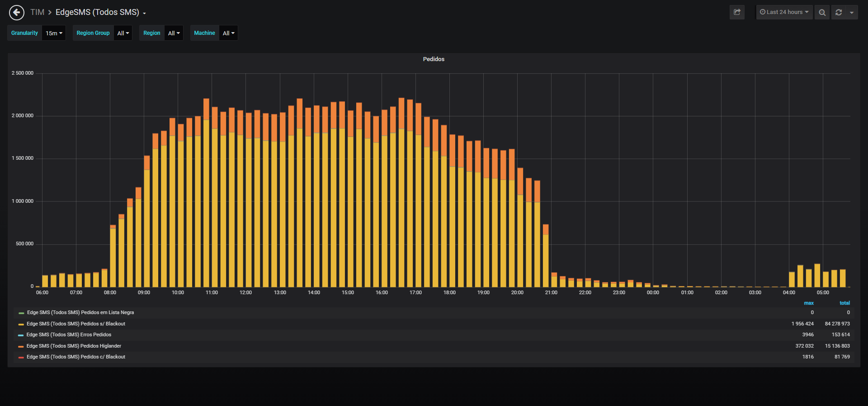This screenshot has width=868, height=406.
Task: Open the Region Group All dropdown
Action: (x=123, y=33)
